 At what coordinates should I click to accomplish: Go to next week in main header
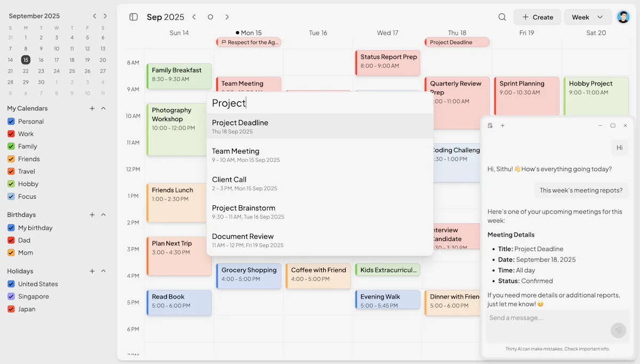227,17
